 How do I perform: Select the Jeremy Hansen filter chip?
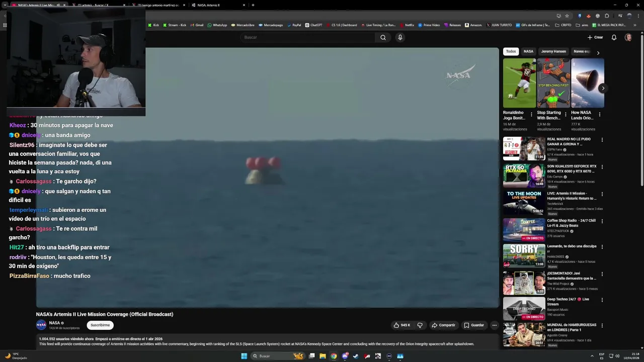pyautogui.click(x=553, y=51)
